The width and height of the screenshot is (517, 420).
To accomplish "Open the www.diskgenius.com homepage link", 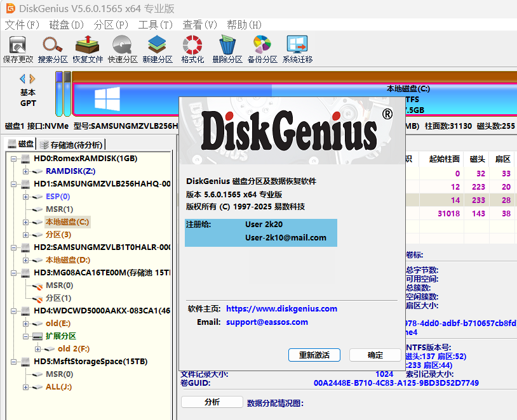I will [x=281, y=309].
